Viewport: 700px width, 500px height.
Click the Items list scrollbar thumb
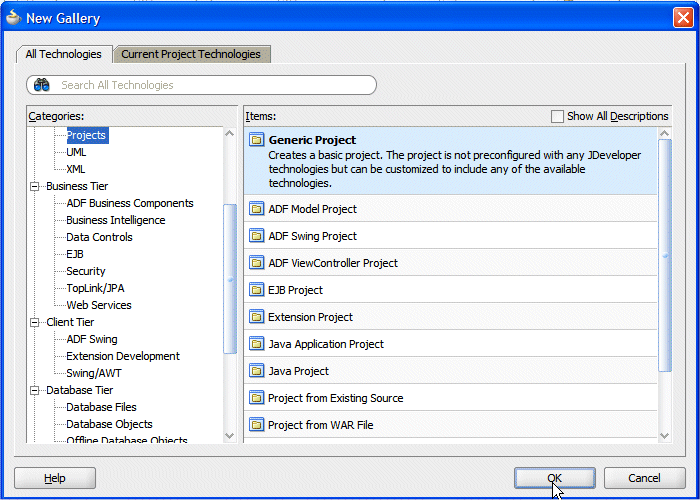(664, 255)
